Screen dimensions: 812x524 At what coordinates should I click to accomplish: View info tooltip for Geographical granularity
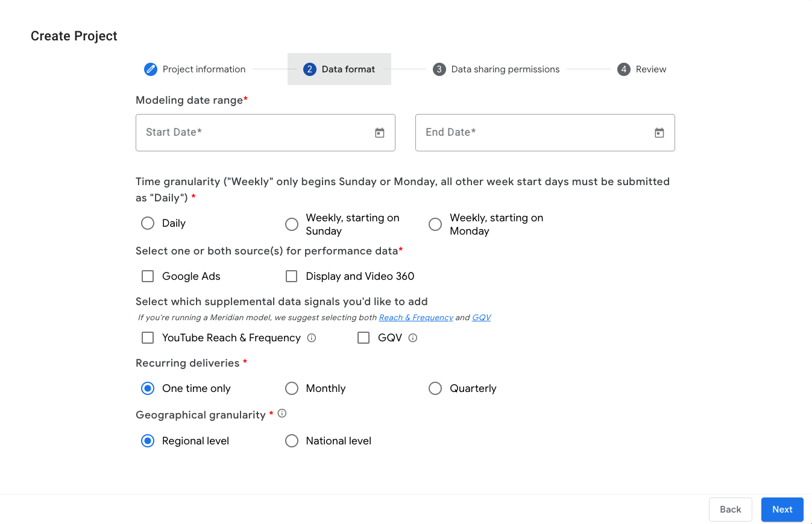point(282,413)
